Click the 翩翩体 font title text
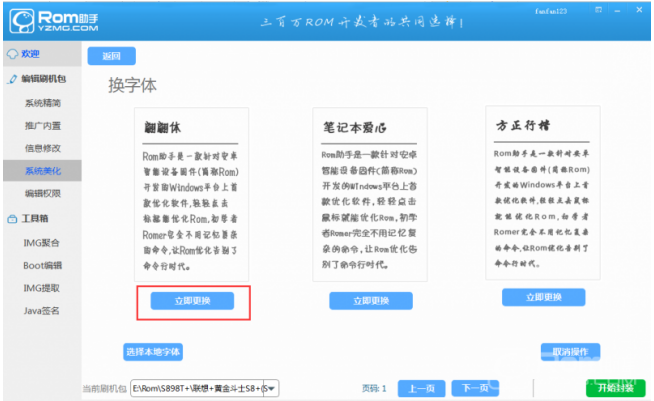The width and height of the screenshot is (654, 401). (163, 127)
